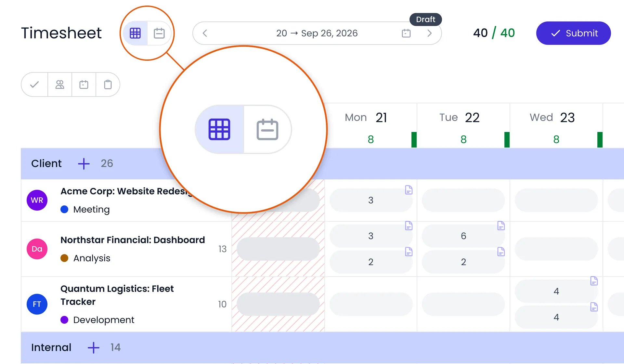Screen dimensions: 624x364
Task: Click the small calendar toolbar icon
Action: click(x=84, y=84)
